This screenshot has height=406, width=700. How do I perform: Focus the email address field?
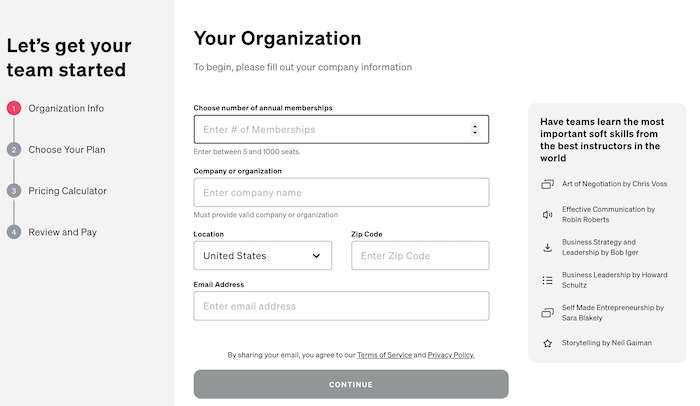(341, 306)
